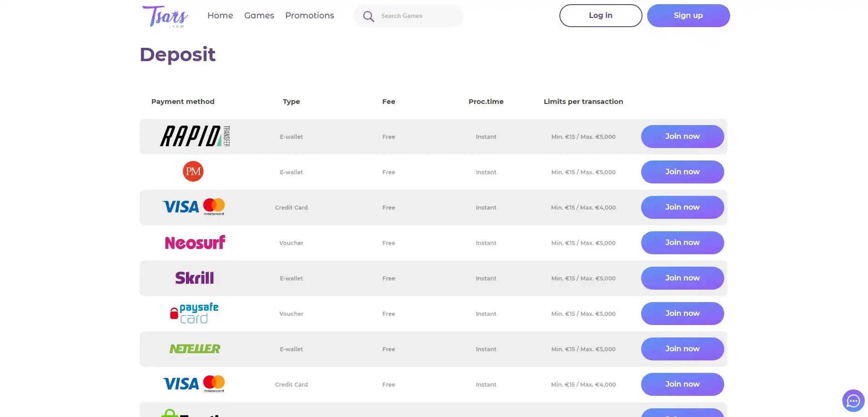This screenshot has width=868, height=417.
Task: Select the red PM payment logo
Action: click(x=193, y=171)
